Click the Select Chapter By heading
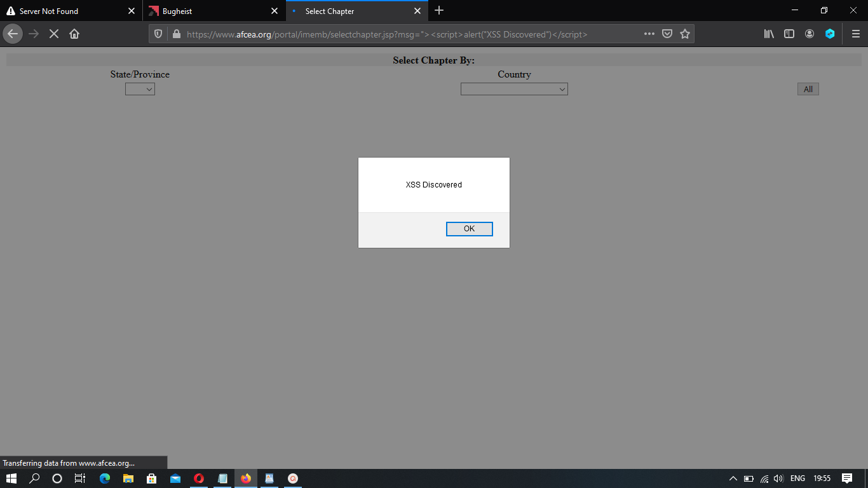This screenshot has height=488, width=868. click(x=434, y=60)
